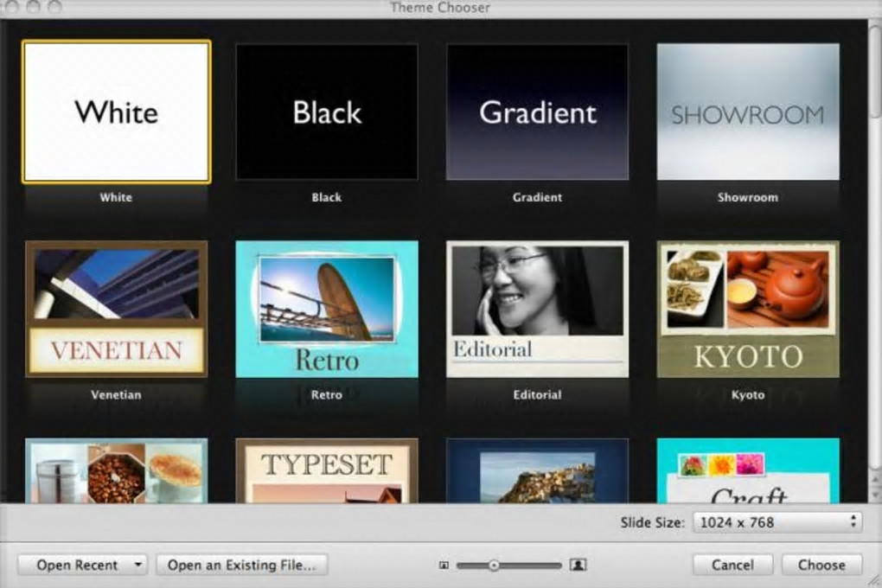This screenshot has height=588, width=882.
Task: Click the small thumbnail size icon
Action: click(x=444, y=565)
